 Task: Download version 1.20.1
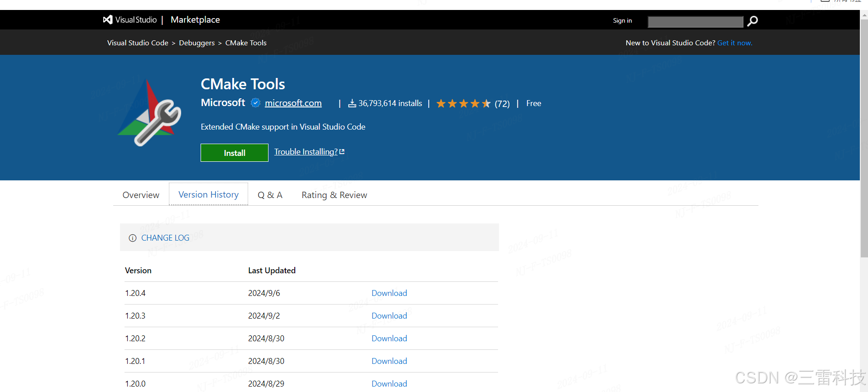389,361
